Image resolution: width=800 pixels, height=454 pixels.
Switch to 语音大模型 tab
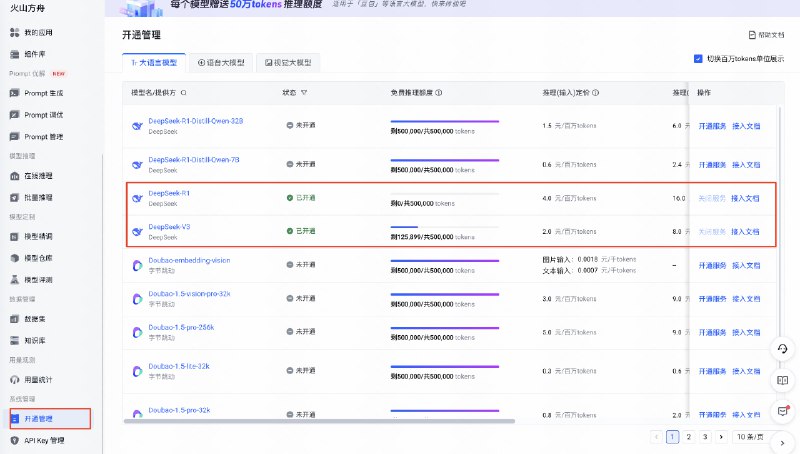(221, 63)
